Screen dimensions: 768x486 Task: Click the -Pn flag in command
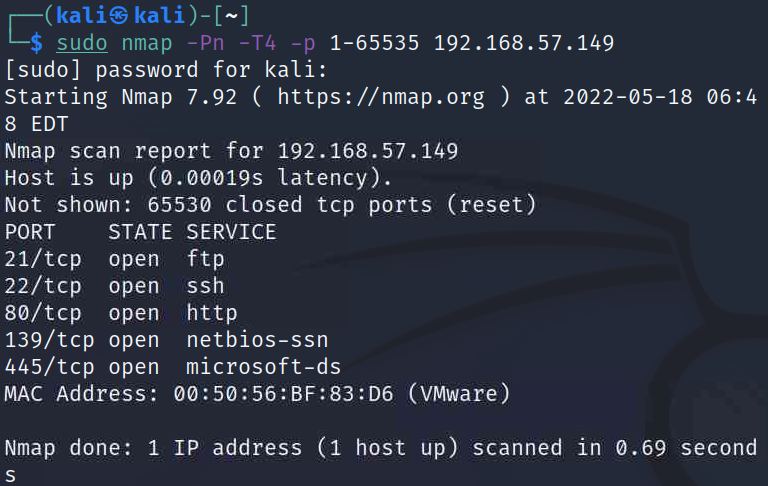(205, 43)
